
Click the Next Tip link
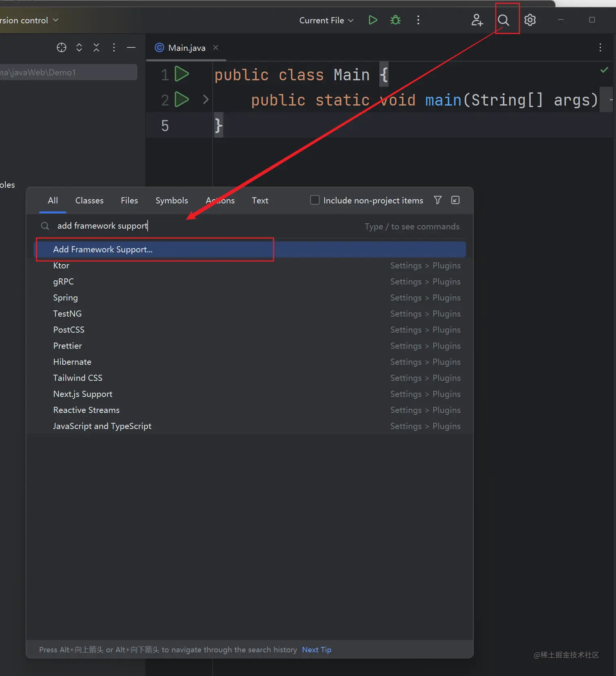pos(317,650)
